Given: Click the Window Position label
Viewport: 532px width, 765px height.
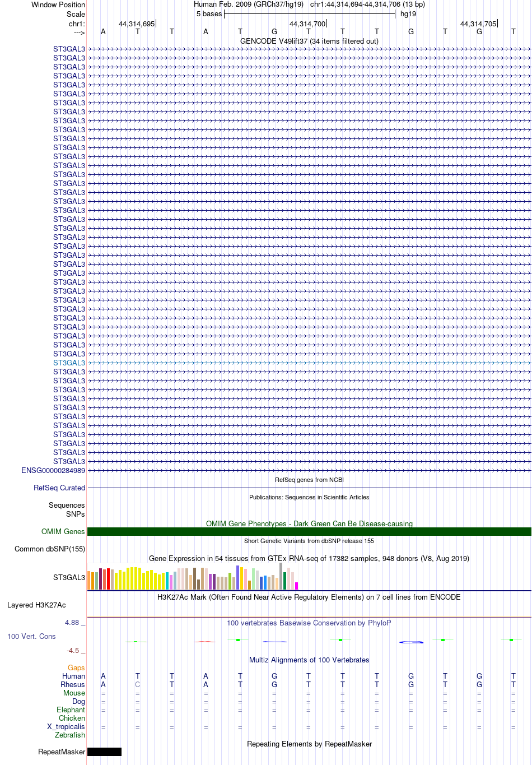Looking at the screenshot, I should [58, 4].
